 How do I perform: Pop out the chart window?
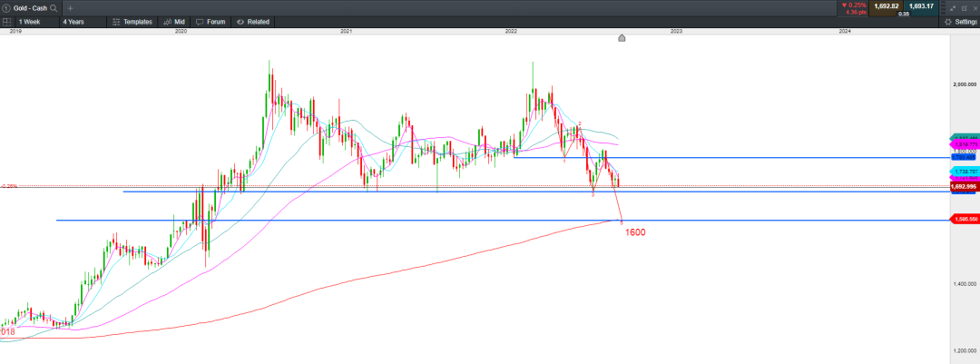964,8
